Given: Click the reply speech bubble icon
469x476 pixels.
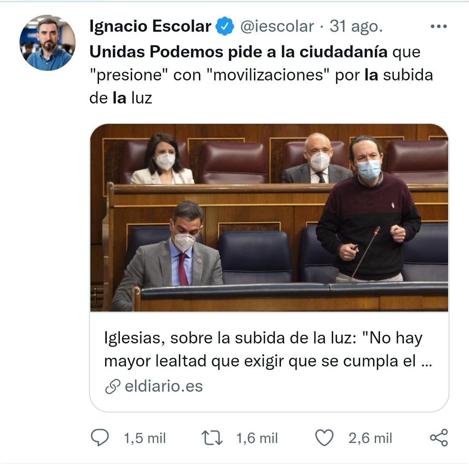Looking at the screenshot, I should (100, 437).
